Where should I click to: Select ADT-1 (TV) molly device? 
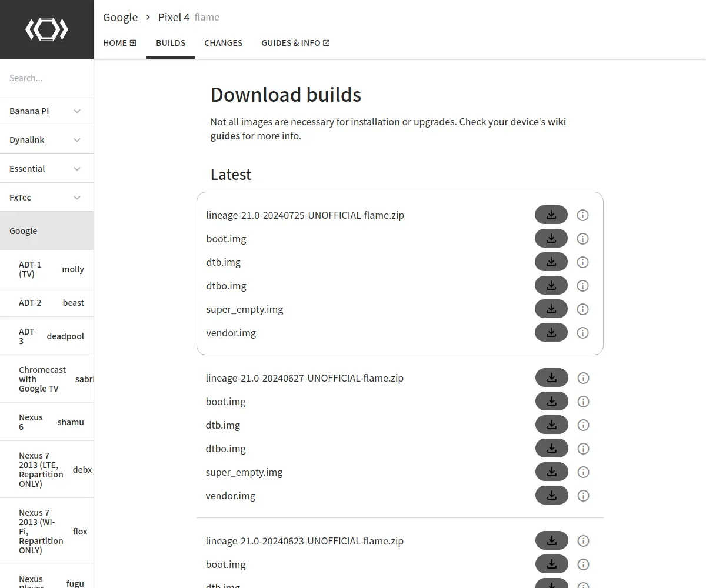tap(46, 269)
